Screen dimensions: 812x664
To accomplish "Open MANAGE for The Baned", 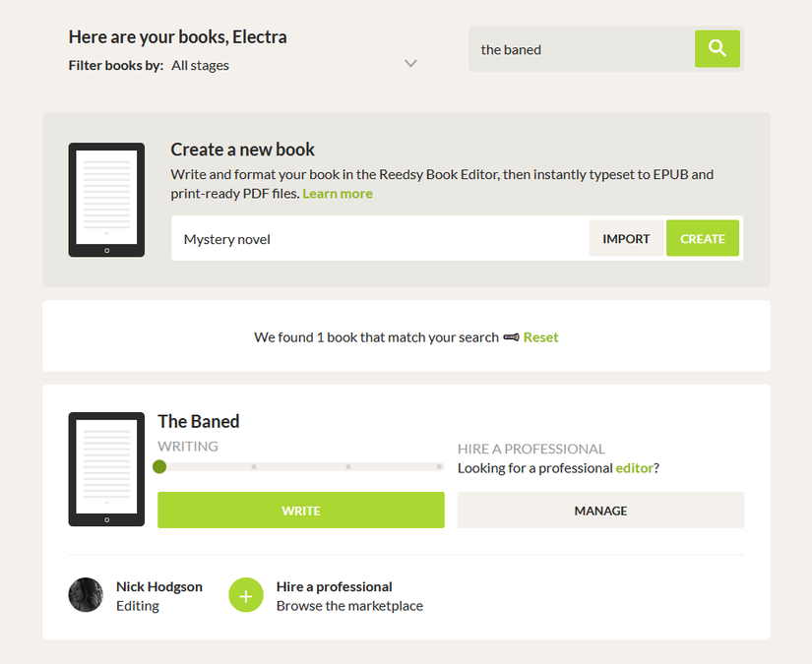I will (x=599, y=511).
